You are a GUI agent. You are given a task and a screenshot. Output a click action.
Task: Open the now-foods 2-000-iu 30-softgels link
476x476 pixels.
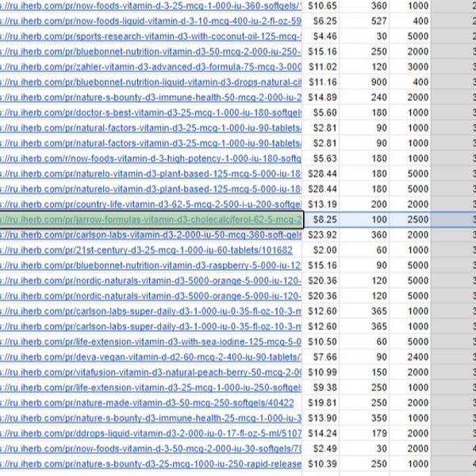[151, 448]
